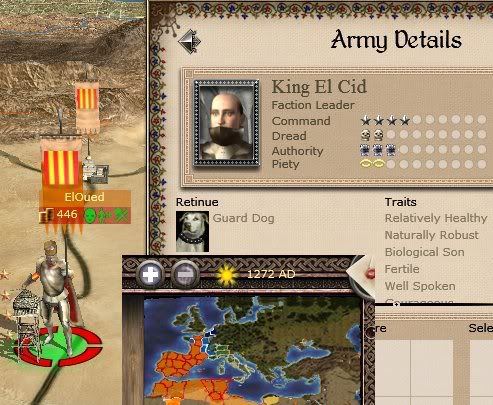Select the Guard Dog retinue portrait
Screen dimensions: 493x405
point(192,231)
